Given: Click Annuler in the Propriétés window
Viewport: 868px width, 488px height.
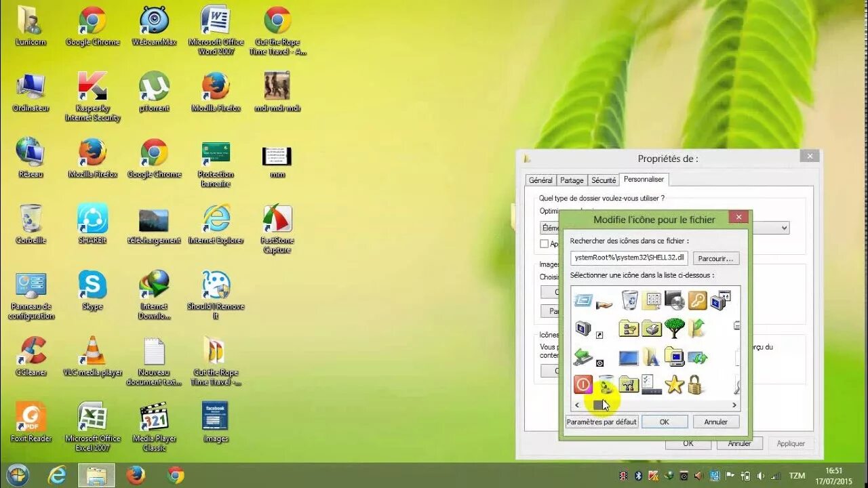Looking at the screenshot, I should point(740,443).
